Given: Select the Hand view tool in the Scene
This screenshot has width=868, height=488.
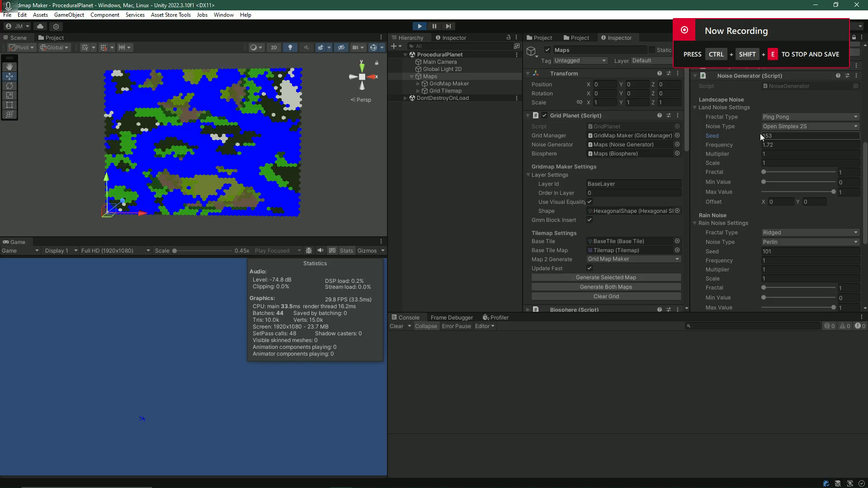Looking at the screenshot, I should [9, 66].
